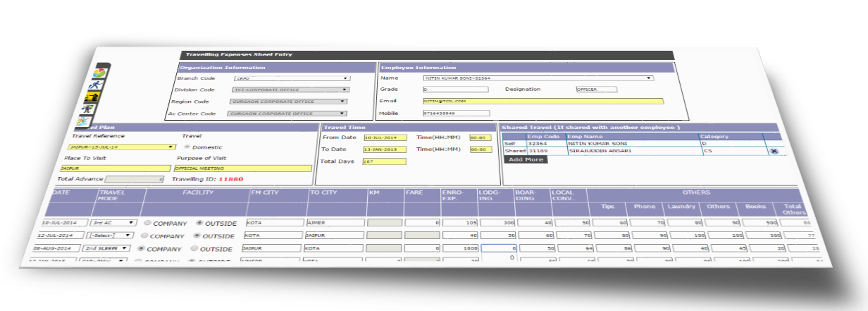Select the Domestic travel radio button
Screen dimensions: 868x311
[187, 147]
